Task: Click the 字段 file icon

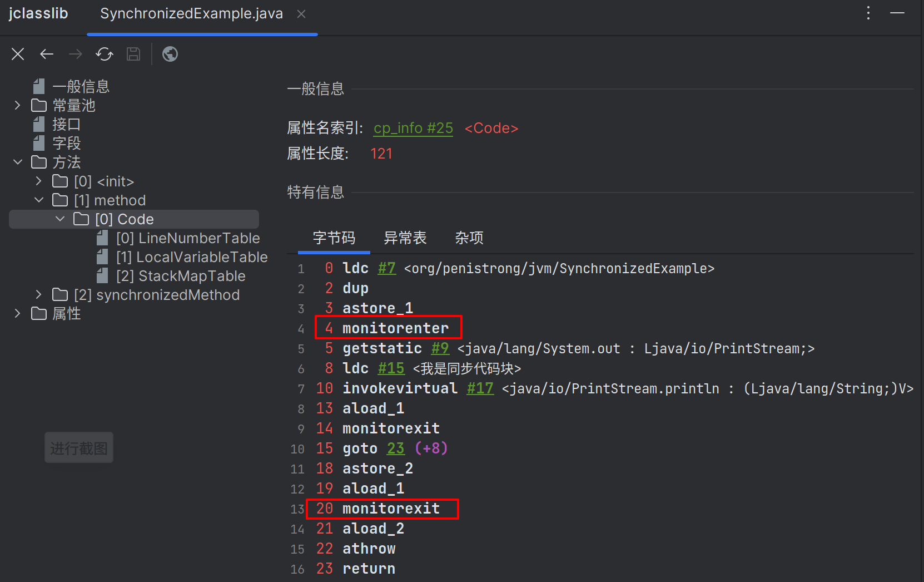Action: pyautogui.click(x=39, y=143)
